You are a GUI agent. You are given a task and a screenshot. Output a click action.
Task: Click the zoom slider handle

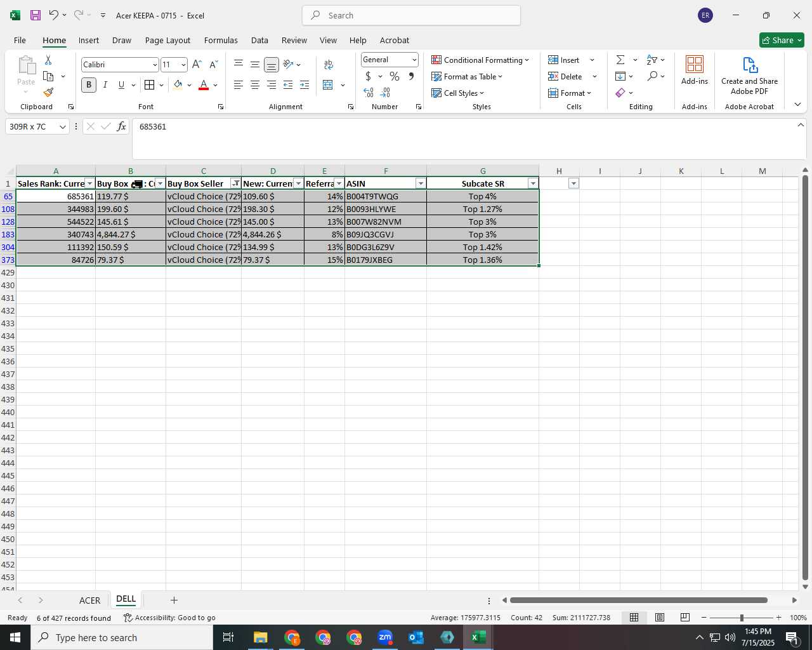(741, 618)
